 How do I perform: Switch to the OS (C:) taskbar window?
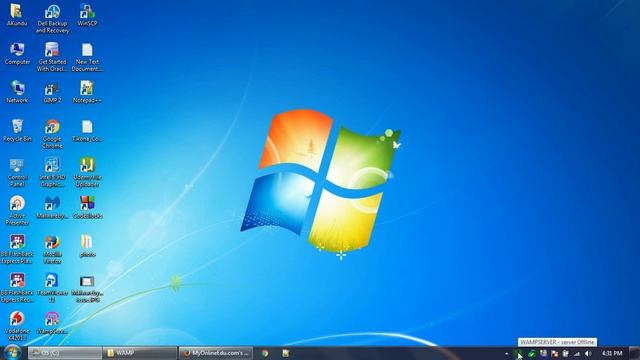tap(64, 353)
